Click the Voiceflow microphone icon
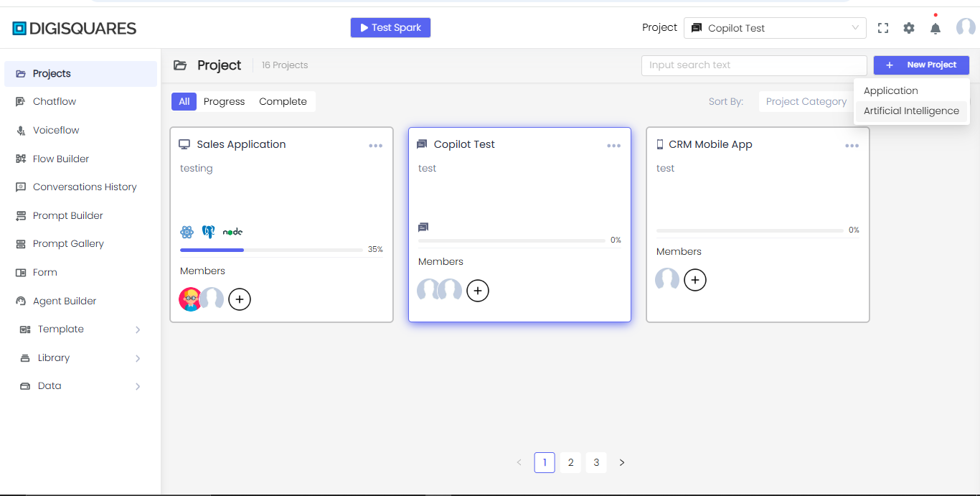This screenshot has width=980, height=496. coord(21,131)
